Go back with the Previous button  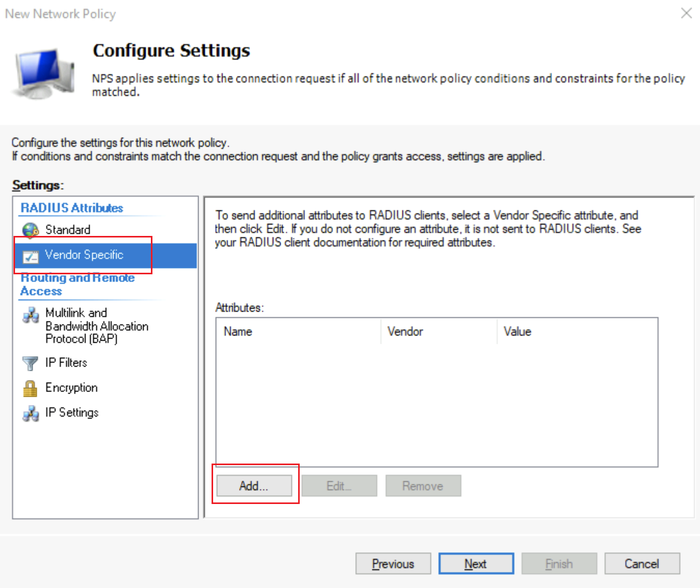393,564
